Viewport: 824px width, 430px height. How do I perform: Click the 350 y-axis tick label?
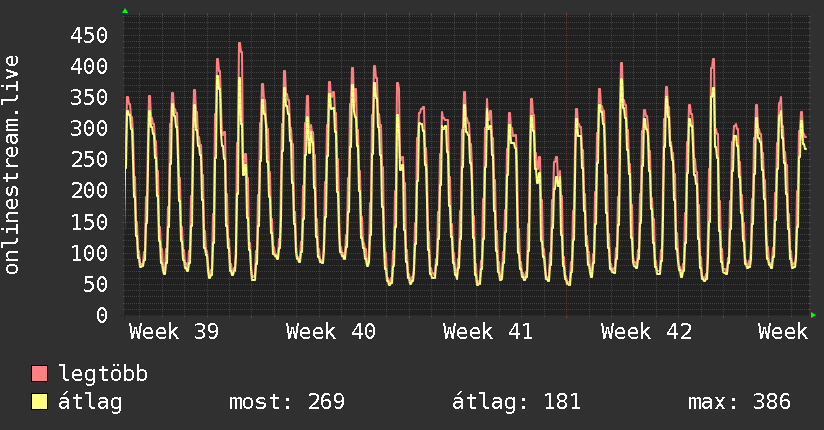click(89, 98)
